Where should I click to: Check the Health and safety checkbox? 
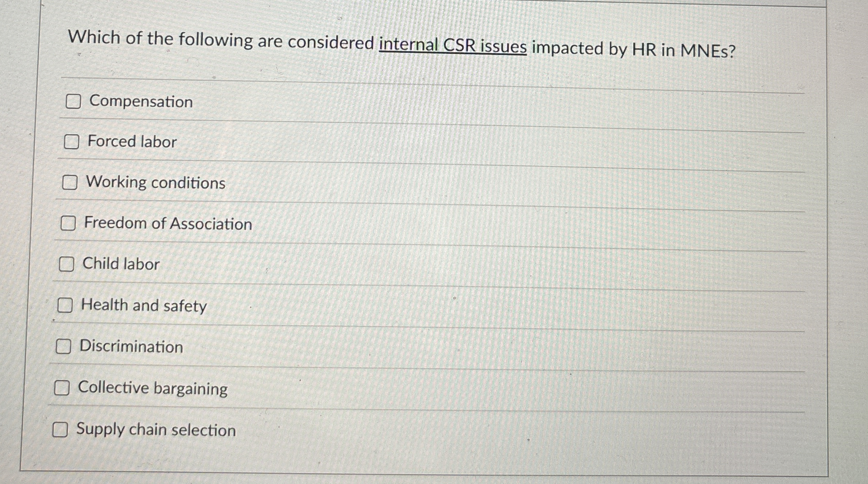point(65,306)
